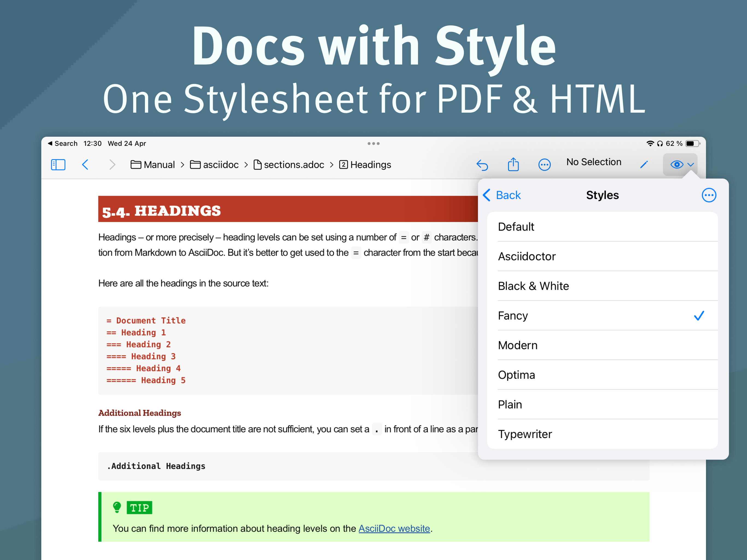Image resolution: width=747 pixels, height=560 pixels.
Task: Open the share sheet icon
Action: (513, 165)
